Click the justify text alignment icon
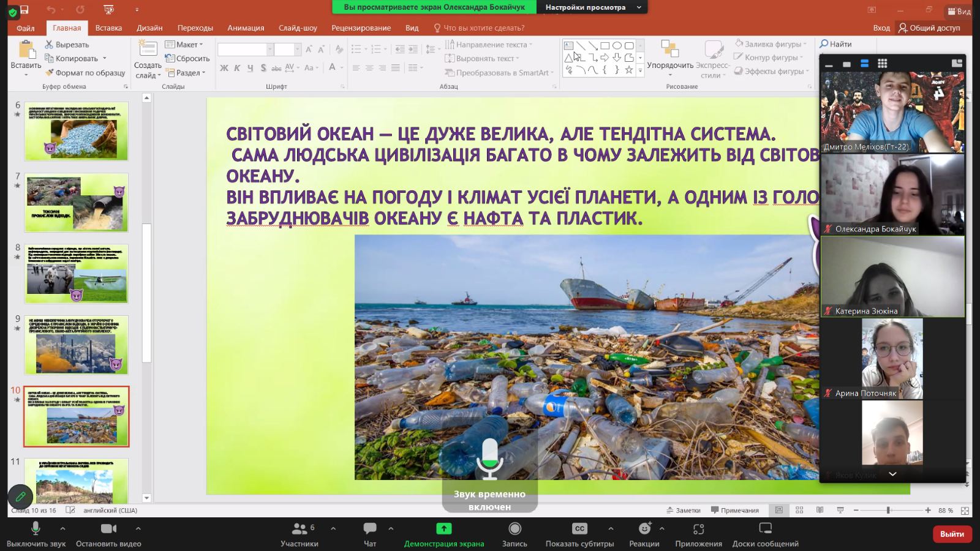Image resolution: width=980 pixels, height=551 pixels. point(396,68)
